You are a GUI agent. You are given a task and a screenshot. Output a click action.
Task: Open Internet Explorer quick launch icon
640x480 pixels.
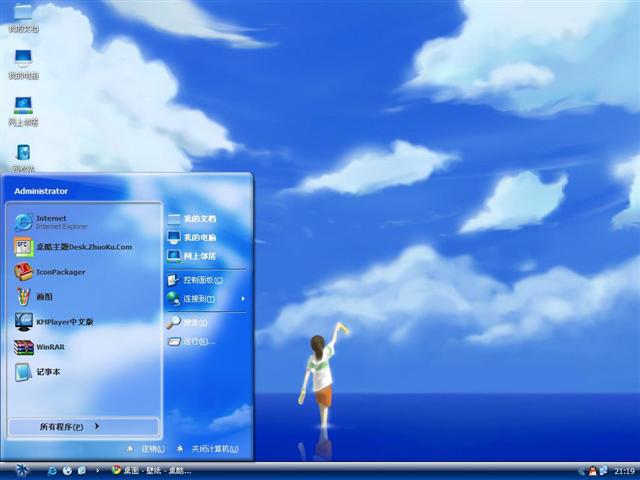52,471
